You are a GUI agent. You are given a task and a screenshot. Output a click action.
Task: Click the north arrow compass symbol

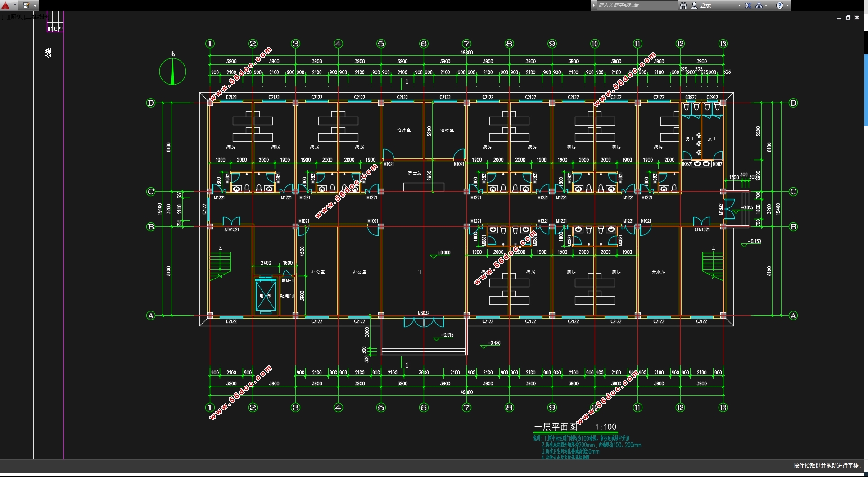point(172,71)
